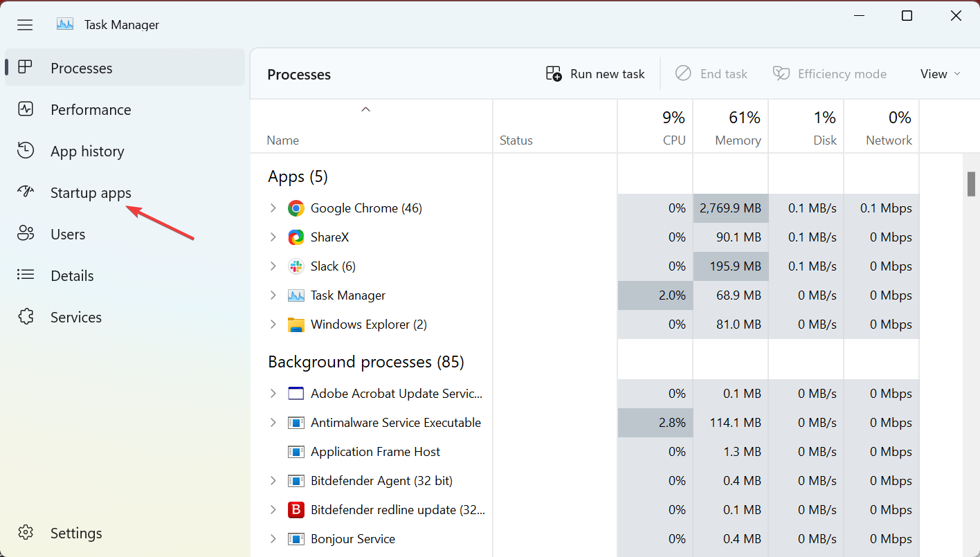Click the Run new task button

point(595,74)
